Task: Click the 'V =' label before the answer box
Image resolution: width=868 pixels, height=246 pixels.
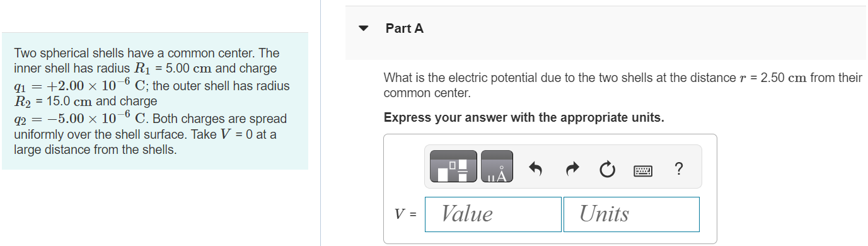Action: pos(406,214)
